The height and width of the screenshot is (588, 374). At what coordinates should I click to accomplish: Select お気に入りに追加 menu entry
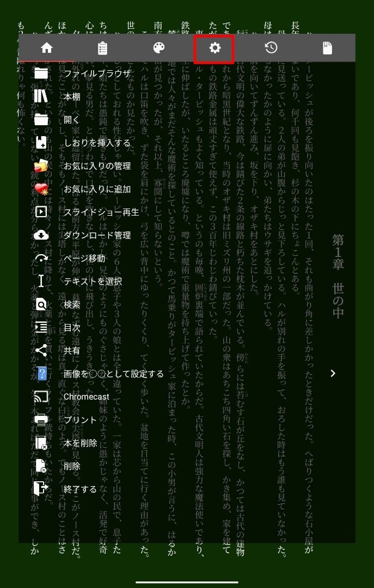97,189
